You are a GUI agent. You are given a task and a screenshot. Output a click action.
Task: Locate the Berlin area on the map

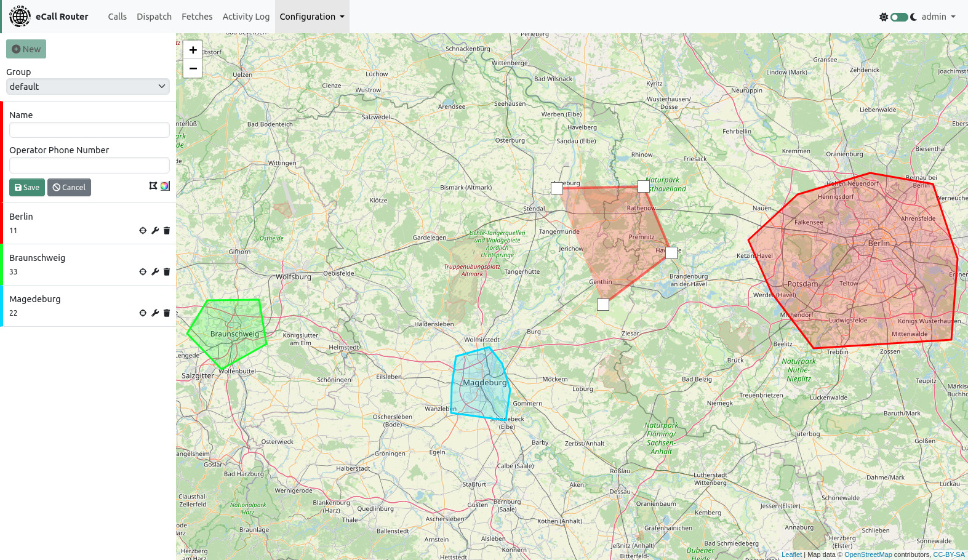click(143, 231)
